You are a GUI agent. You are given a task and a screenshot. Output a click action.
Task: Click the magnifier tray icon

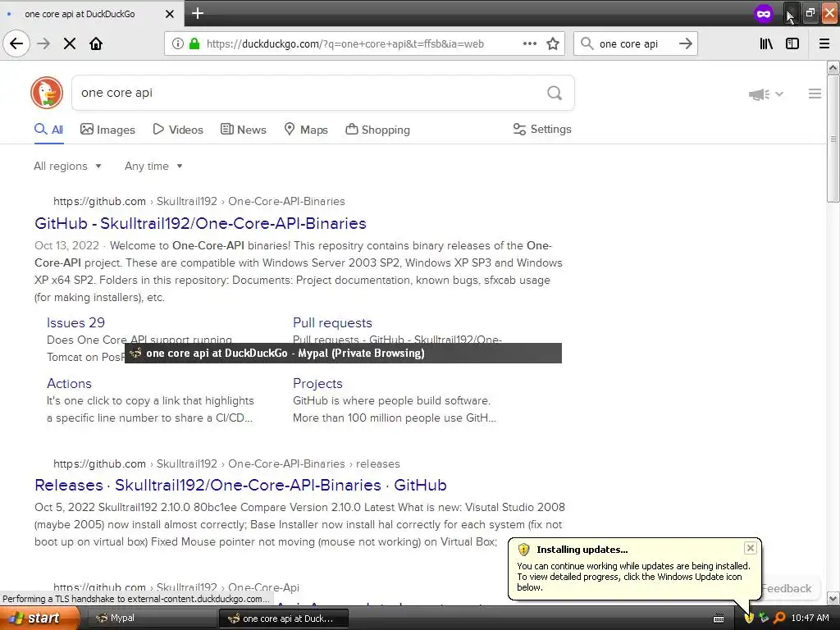coord(779,618)
